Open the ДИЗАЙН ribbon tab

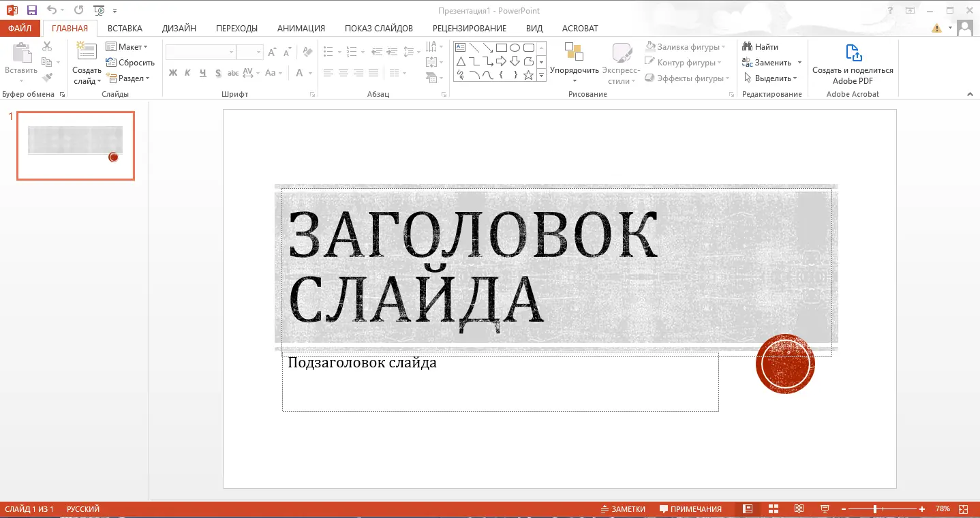(179, 28)
